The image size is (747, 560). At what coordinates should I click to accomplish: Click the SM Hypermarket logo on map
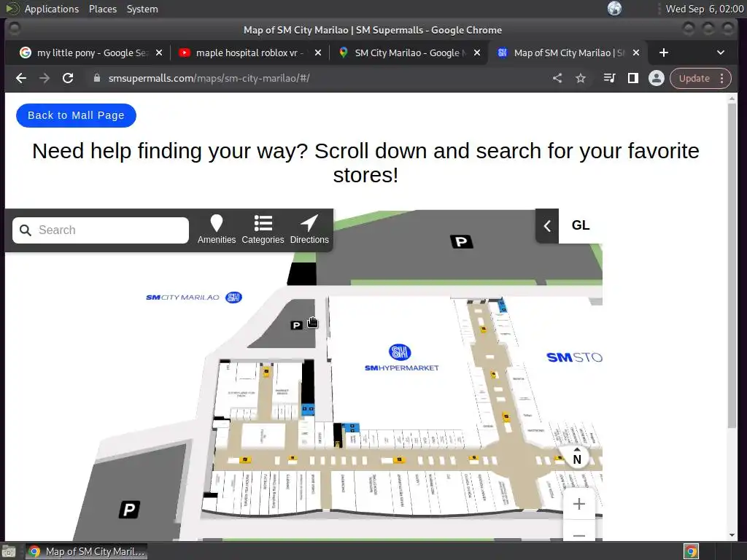coord(400,352)
